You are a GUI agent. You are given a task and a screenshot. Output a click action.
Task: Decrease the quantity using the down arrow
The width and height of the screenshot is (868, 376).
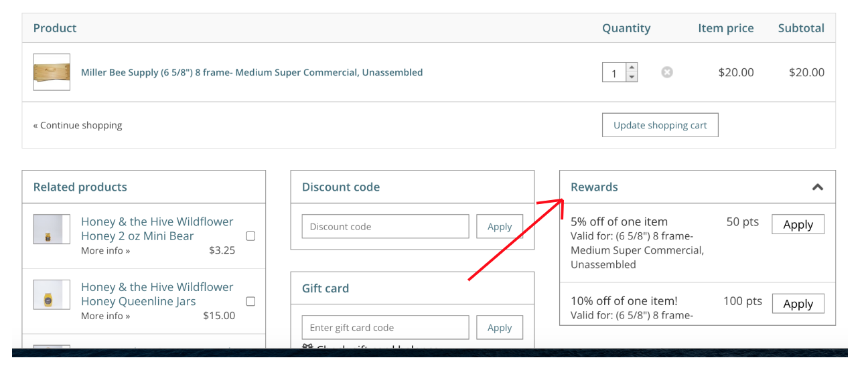[x=632, y=77]
